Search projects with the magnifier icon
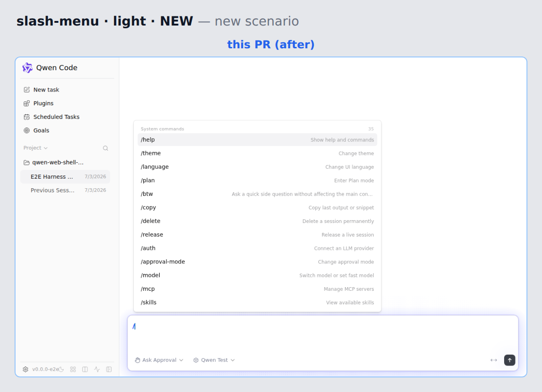Screen dimensions: 542x392 105,148
